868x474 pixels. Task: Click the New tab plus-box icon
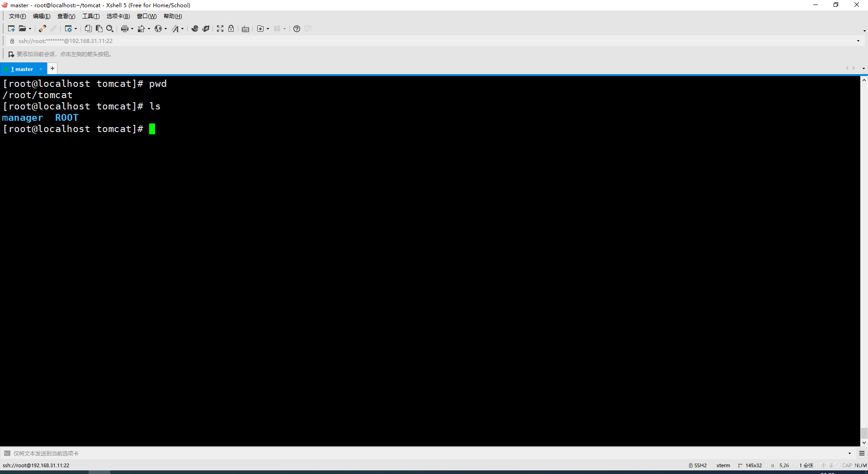point(260,28)
